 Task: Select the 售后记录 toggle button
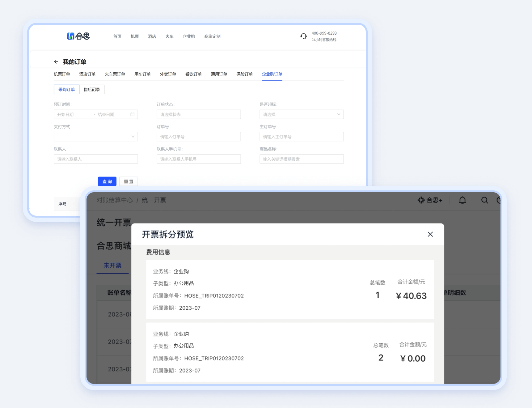pos(92,89)
